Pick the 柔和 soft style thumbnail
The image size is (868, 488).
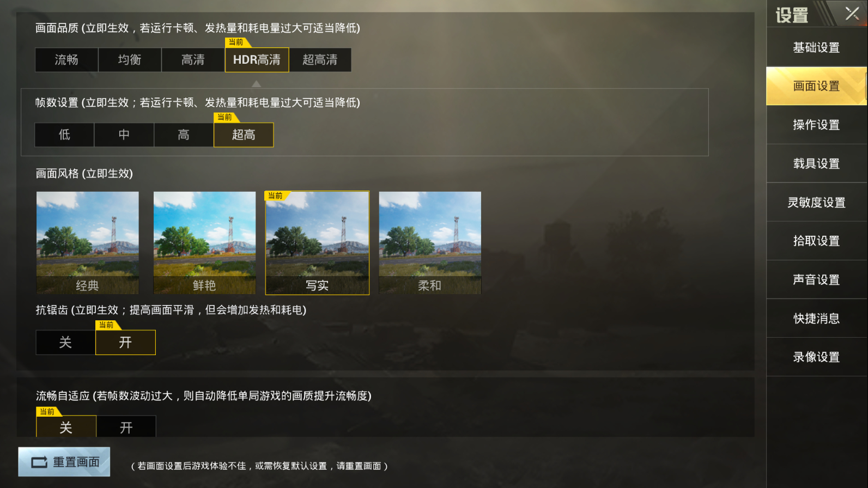pos(430,243)
